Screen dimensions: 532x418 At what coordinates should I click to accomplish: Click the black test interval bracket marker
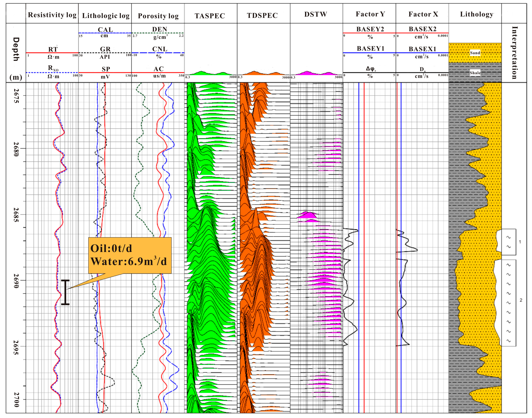coord(65,292)
